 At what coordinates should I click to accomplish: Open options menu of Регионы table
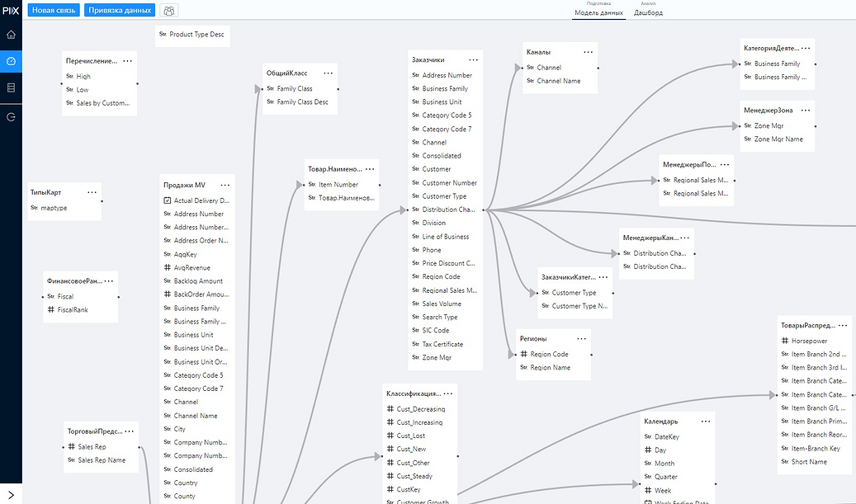click(581, 339)
